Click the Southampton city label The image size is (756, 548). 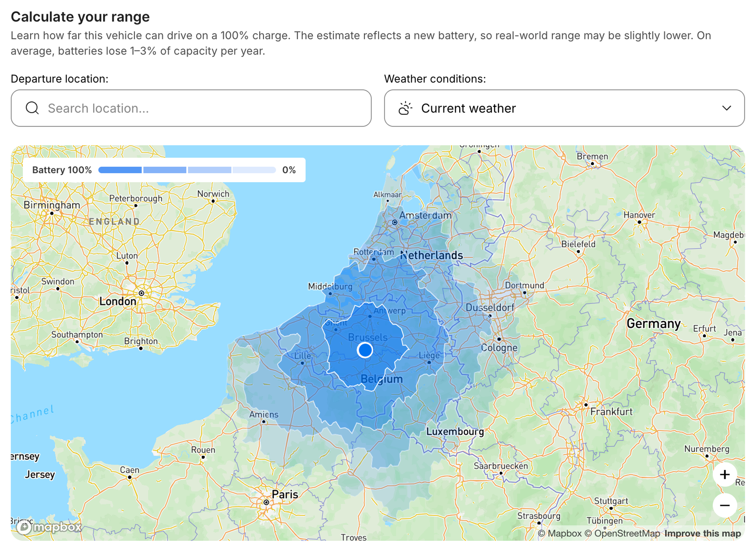[77, 335]
